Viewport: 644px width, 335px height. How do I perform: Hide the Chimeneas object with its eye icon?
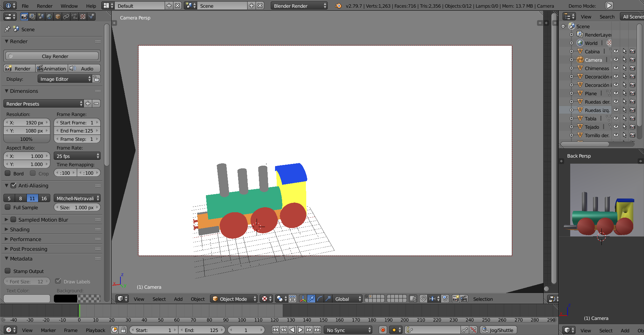pos(616,68)
